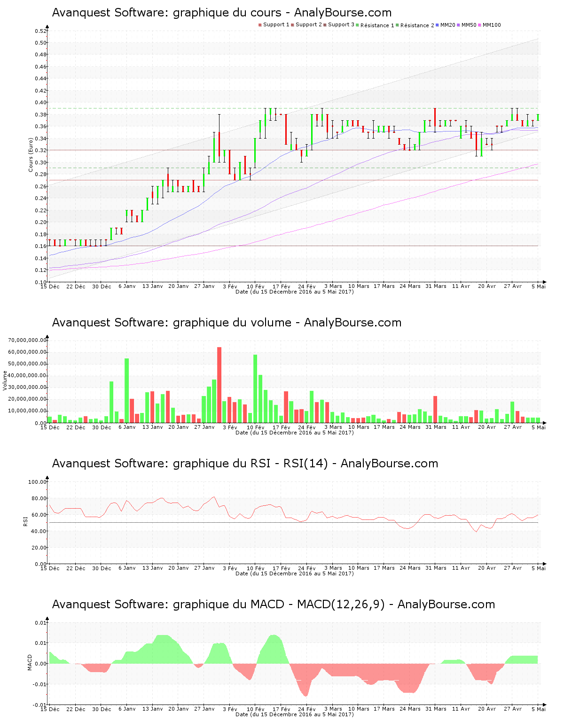Click the red volume bar above 31 Mars
Image resolution: width=564 pixels, height=728 pixels.
pos(435,409)
